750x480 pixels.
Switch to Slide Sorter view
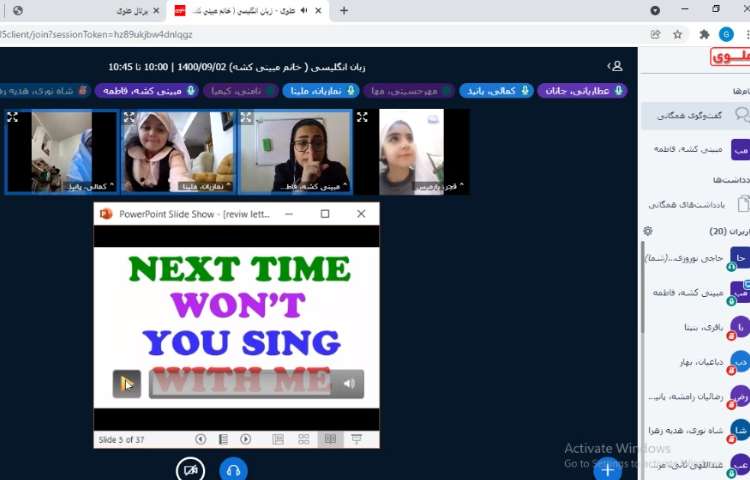pos(303,439)
